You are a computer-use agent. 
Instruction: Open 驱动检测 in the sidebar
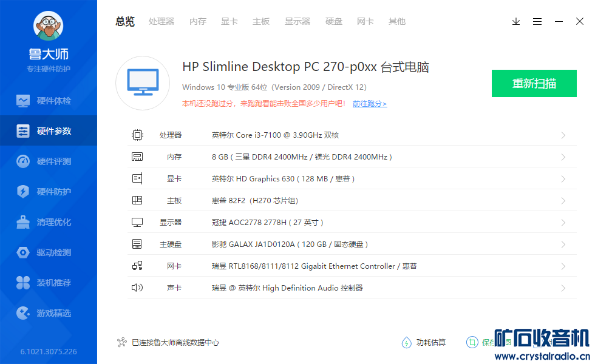click(x=49, y=252)
